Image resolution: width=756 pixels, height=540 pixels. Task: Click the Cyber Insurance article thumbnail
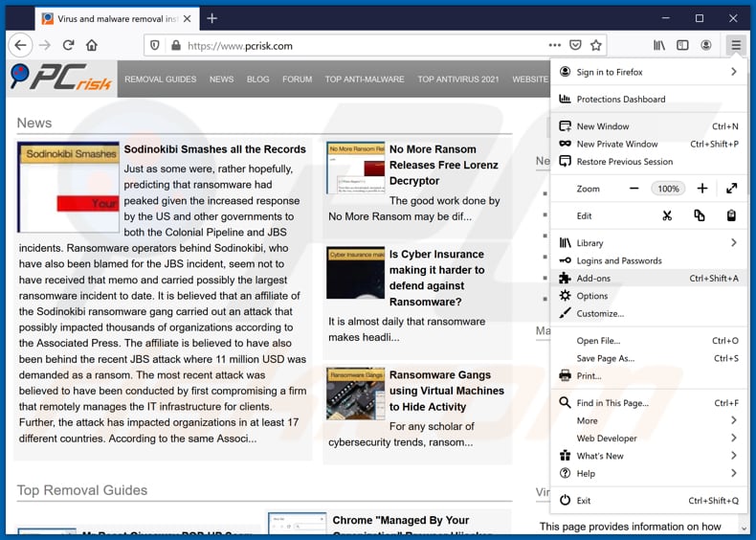pos(355,273)
